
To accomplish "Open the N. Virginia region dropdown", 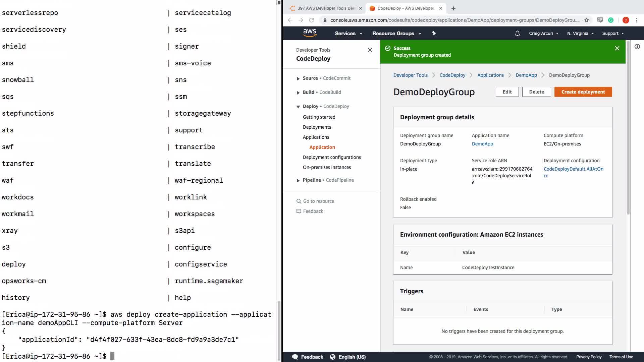I will (580, 34).
